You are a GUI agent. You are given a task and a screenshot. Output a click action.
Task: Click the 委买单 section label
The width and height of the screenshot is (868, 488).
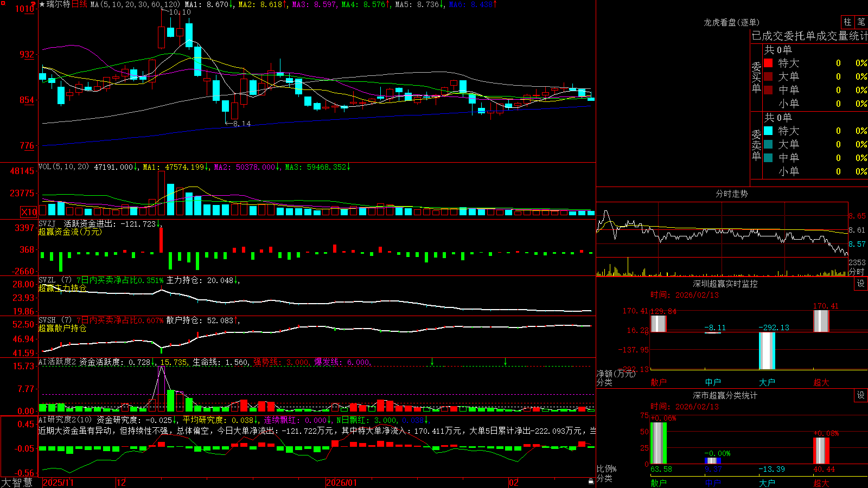pyautogui.click(x=756, y=78)
